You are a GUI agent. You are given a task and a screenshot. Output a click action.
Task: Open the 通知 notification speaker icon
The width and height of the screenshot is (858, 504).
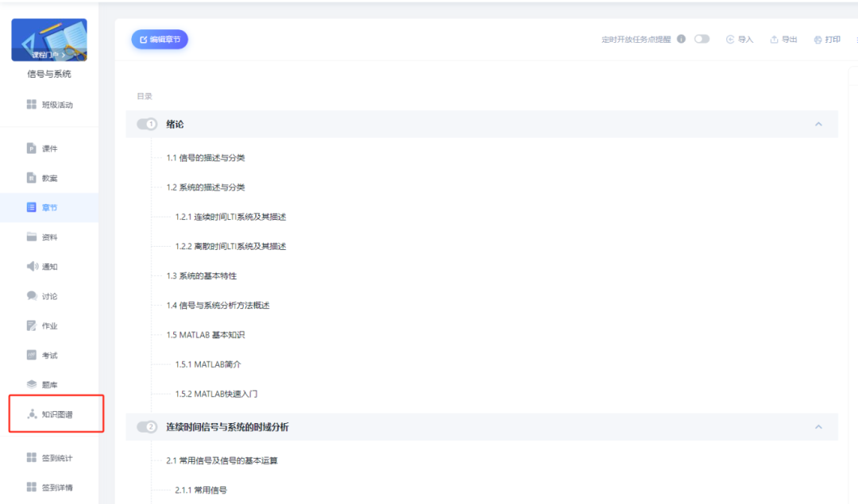tap(32, 267)
